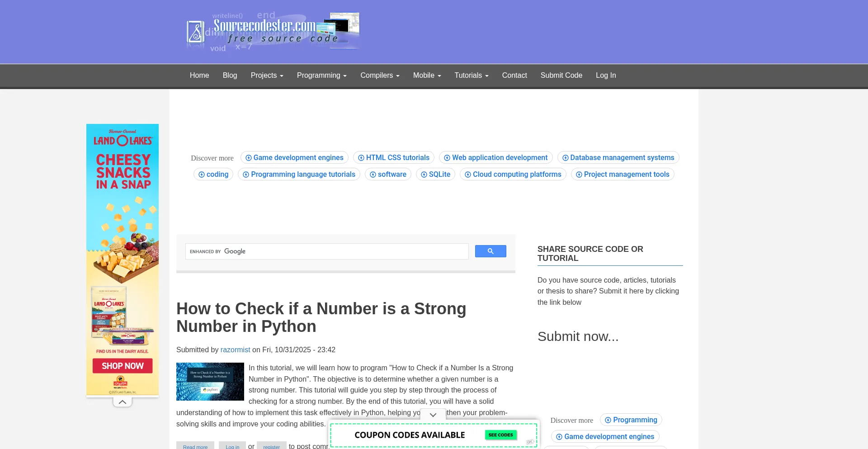Open author razormist's profile link
The image size is (868, 449).
(x=235, y=350)
